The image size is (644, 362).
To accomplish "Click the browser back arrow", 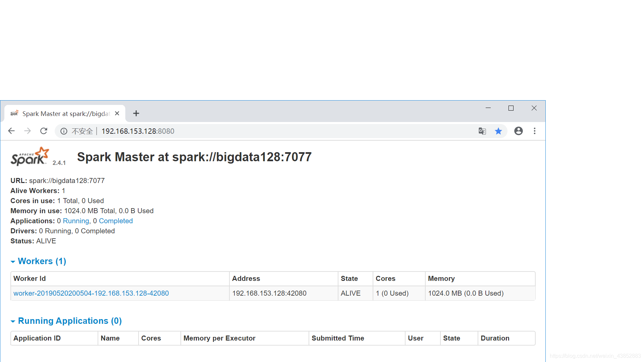I will point(11,131).
